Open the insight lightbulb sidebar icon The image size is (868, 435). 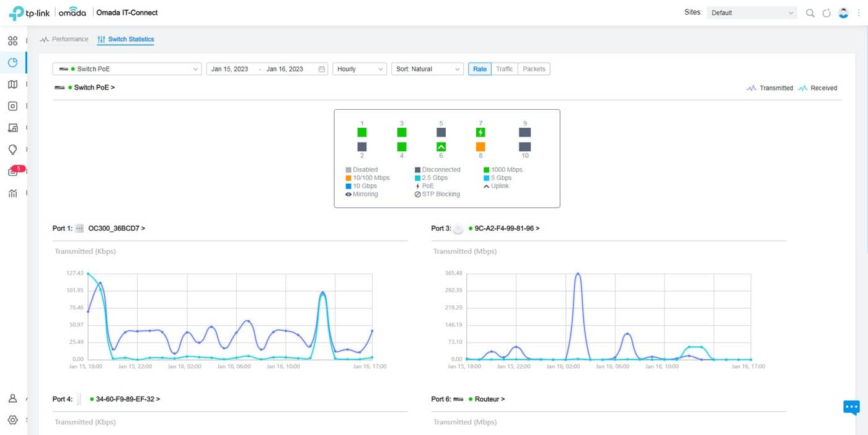(x=12, y=150)
